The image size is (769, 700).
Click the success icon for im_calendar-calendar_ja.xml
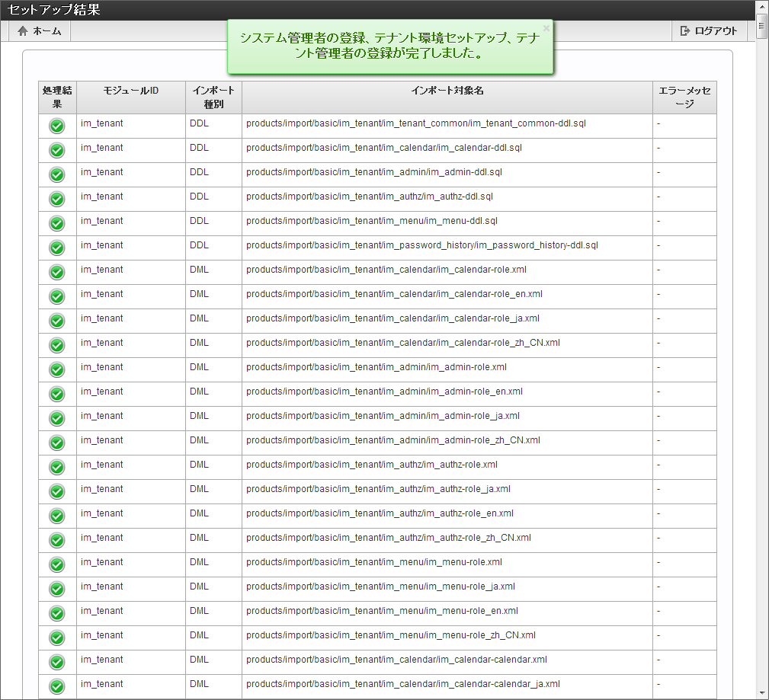(x=57, y=686)
